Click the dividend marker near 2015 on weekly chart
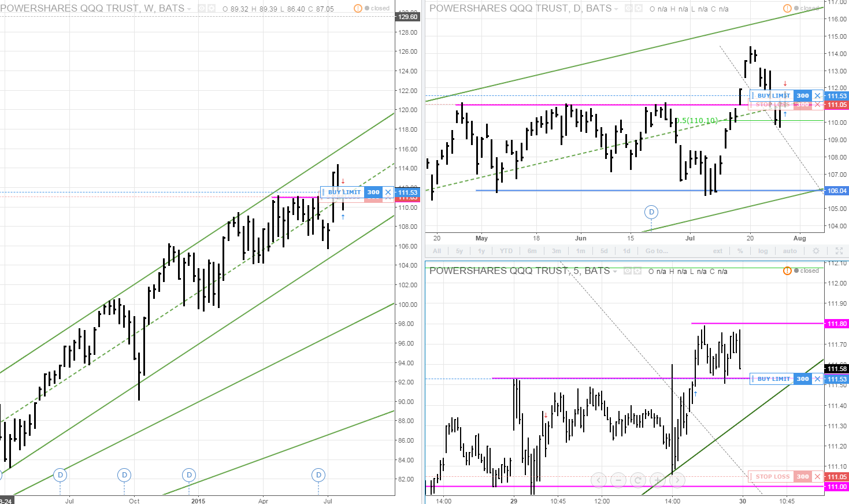849x504 pixels. coord(189,475)
